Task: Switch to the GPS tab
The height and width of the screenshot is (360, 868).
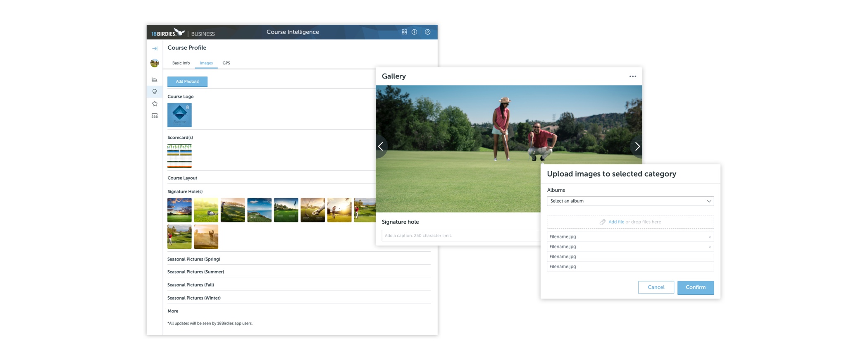Action: point(226,63)
